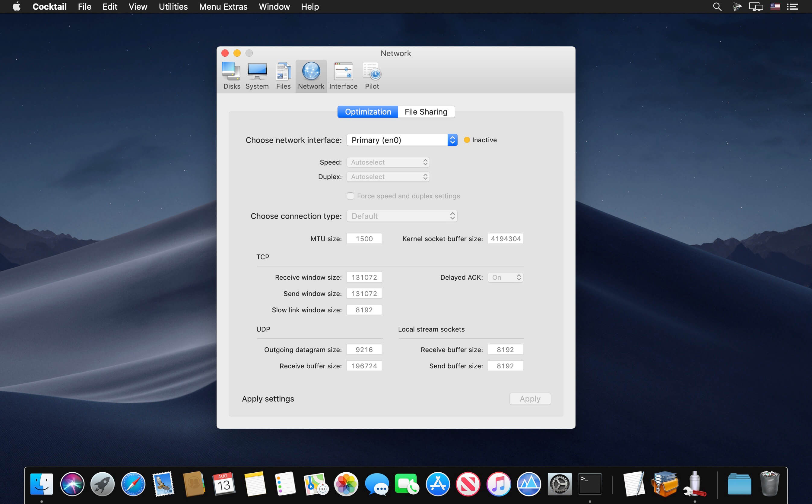Open the Trash in the Dock
Image resolution: width=812 pixels, height=504 pixels.
[x=770, y=484]
